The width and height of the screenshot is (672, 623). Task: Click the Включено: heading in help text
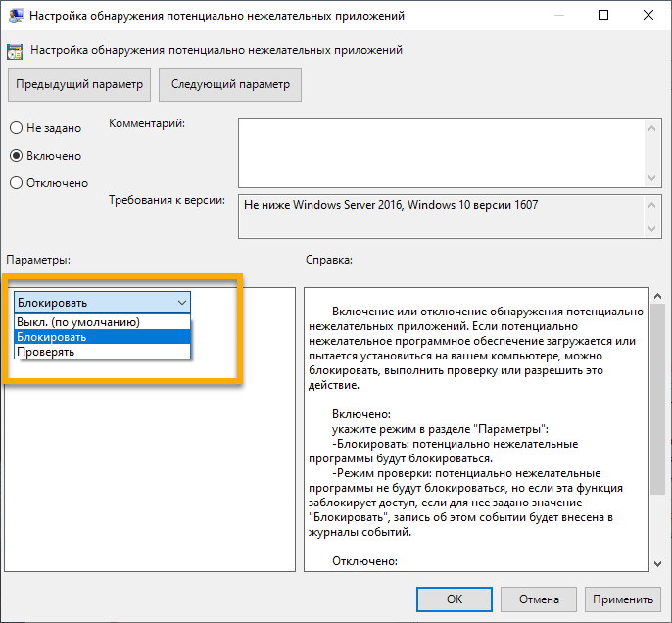click(x=361, y=414)
